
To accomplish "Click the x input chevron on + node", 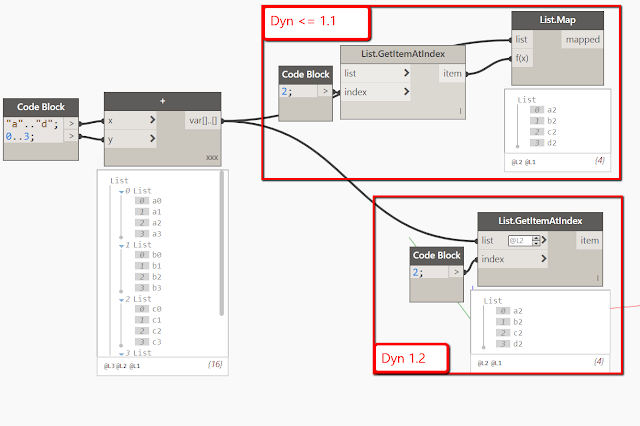I will click(x=153, y=120).
